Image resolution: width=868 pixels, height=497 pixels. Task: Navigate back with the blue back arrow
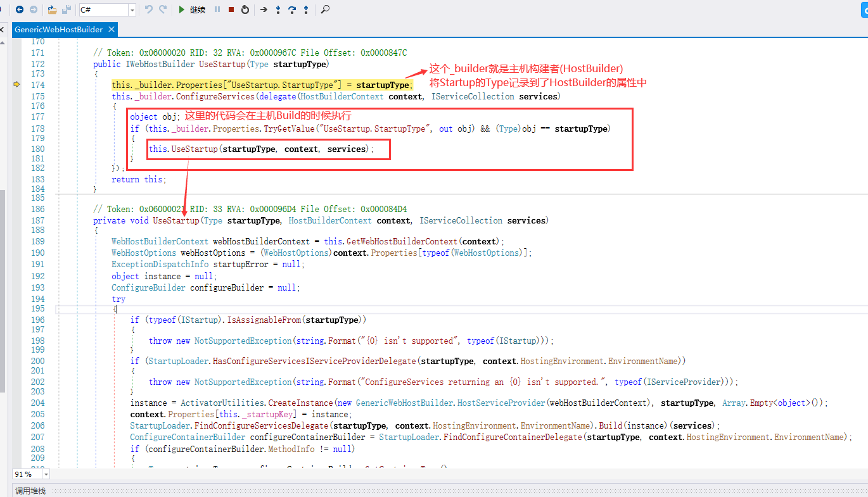tap(19, 9)
